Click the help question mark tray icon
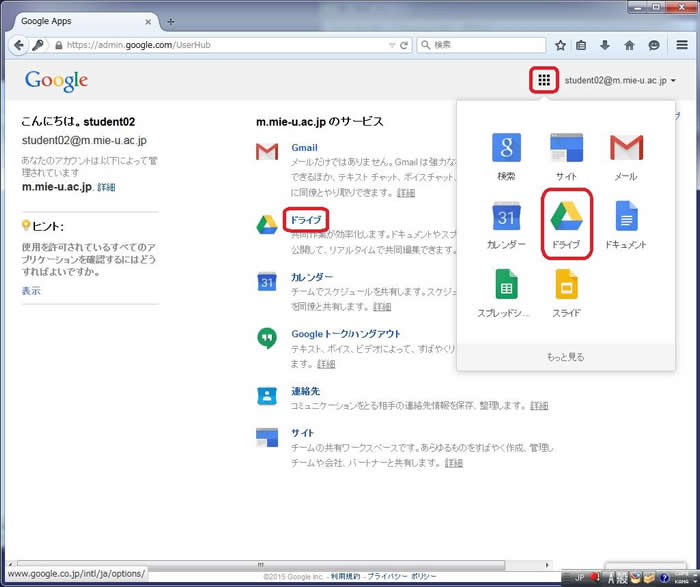Viewport: 700px width, 587px height. pyautogui.click(x=665, y=578)
